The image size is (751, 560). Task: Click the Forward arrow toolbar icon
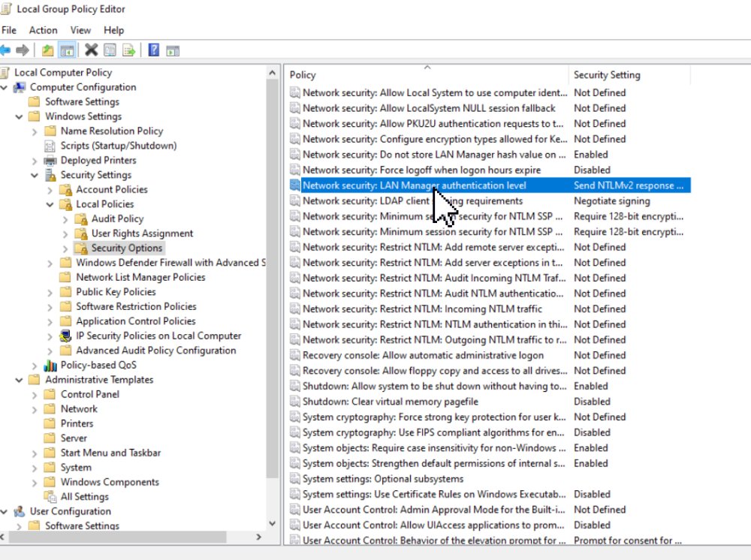coord(22,50)
